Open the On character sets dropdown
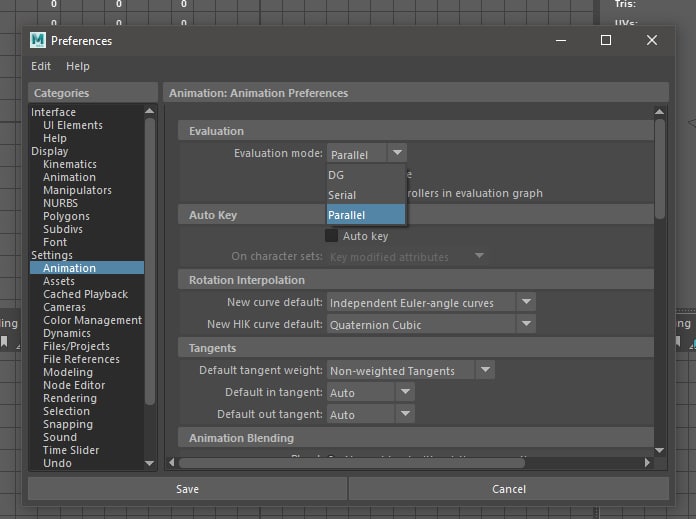The width and height of the screenshot is (696, 519). 479,256
